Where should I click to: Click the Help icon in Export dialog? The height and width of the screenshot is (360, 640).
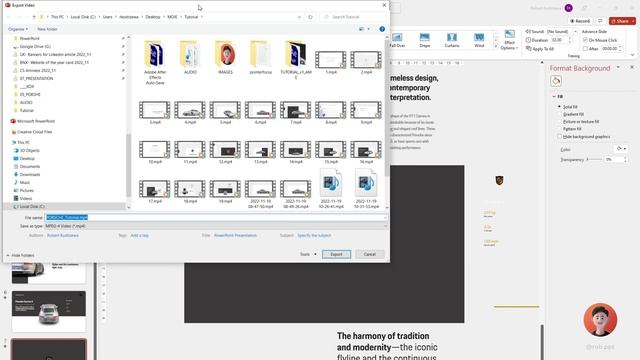click(382, 29)
